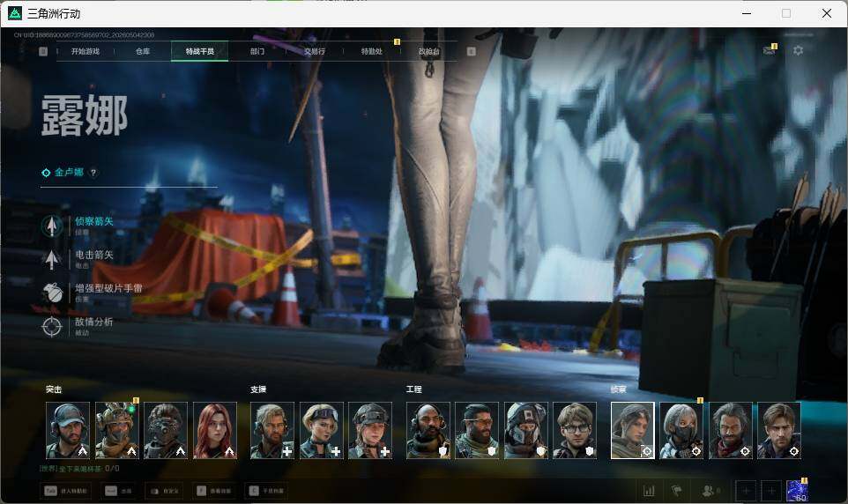Open the player avatar showing level 60
This screenshot has width=848, height=504.
797,491
